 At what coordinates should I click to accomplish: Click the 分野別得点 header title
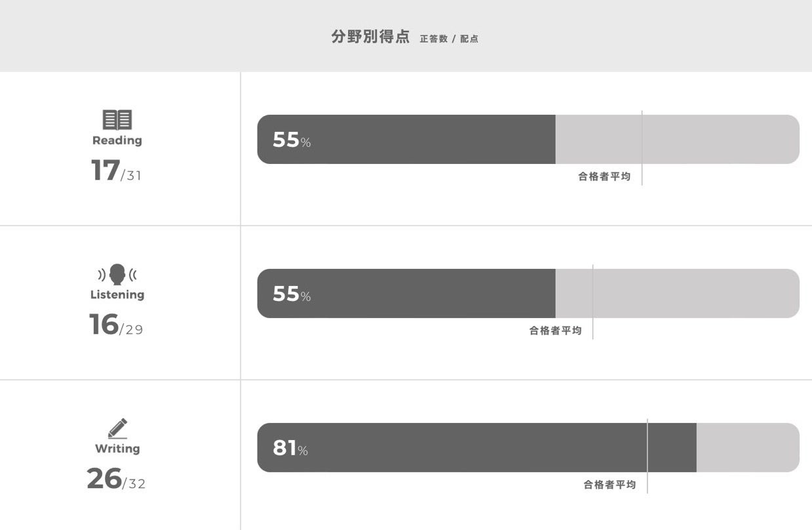(370, 37)
